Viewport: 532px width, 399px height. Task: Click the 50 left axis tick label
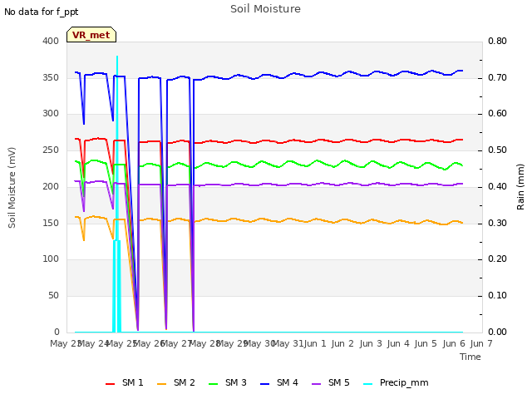point(53,296)
